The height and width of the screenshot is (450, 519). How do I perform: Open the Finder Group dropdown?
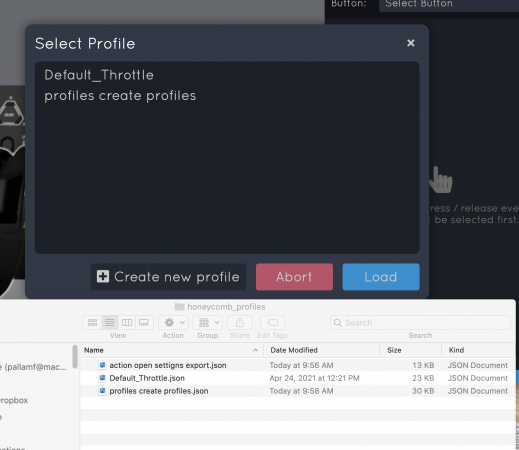point(208,322)
